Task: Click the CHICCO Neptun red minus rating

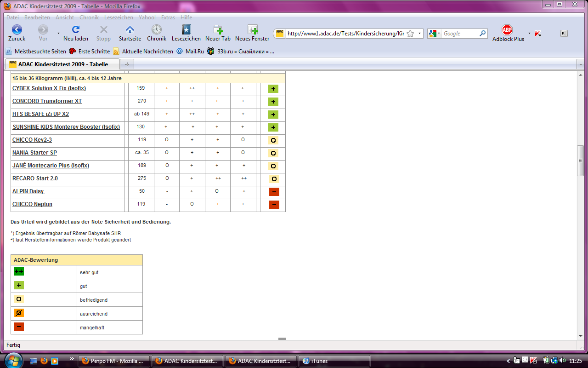Action: pyautogui.click(x=274, y=205)
